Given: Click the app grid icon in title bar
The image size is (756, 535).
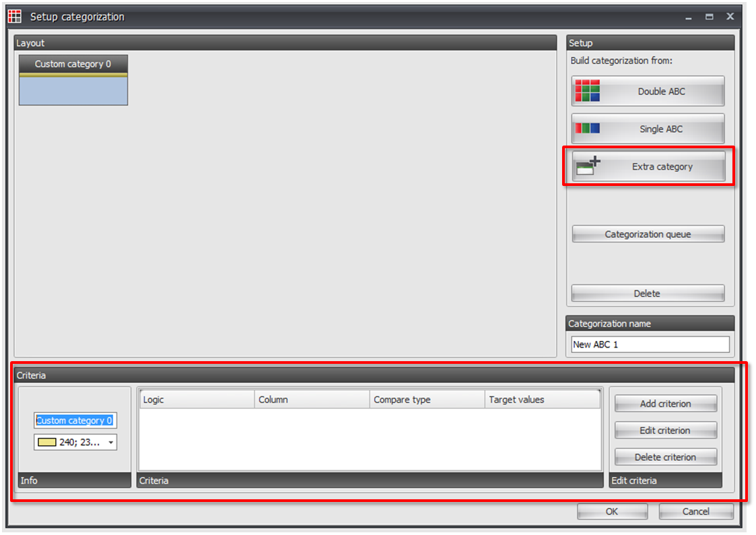Looking at the screenshot, I should click(x=15, y=16).
